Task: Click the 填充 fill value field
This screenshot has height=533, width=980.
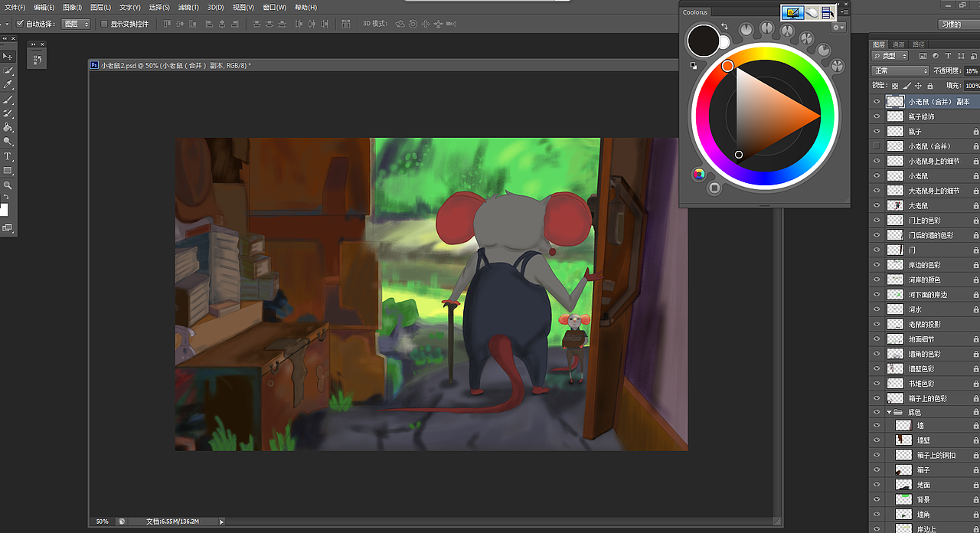Action: [972, 86]
